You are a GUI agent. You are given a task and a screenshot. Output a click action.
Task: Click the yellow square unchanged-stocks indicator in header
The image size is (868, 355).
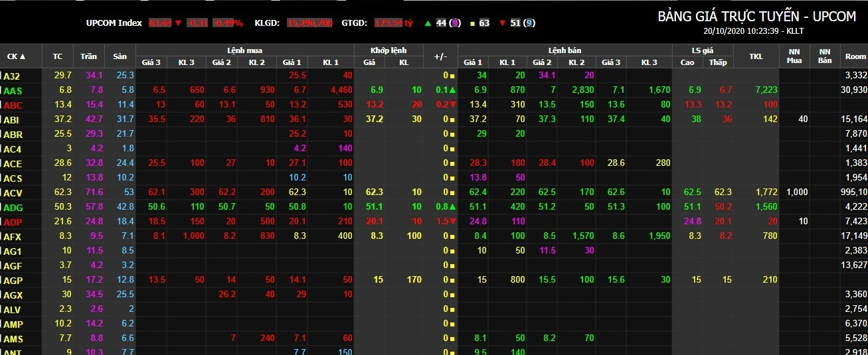(x=472, y=23)
